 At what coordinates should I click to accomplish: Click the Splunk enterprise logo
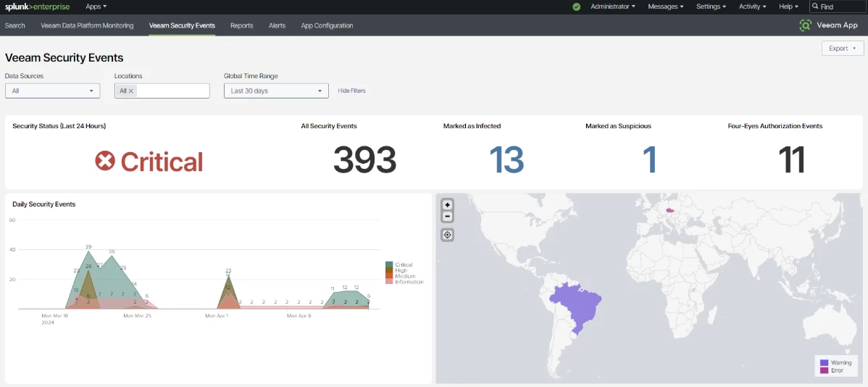pyautogui.click(x=37, y=7)
